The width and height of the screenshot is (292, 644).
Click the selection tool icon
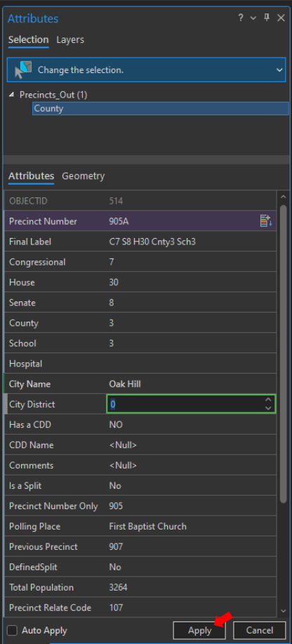coord(23,70)
